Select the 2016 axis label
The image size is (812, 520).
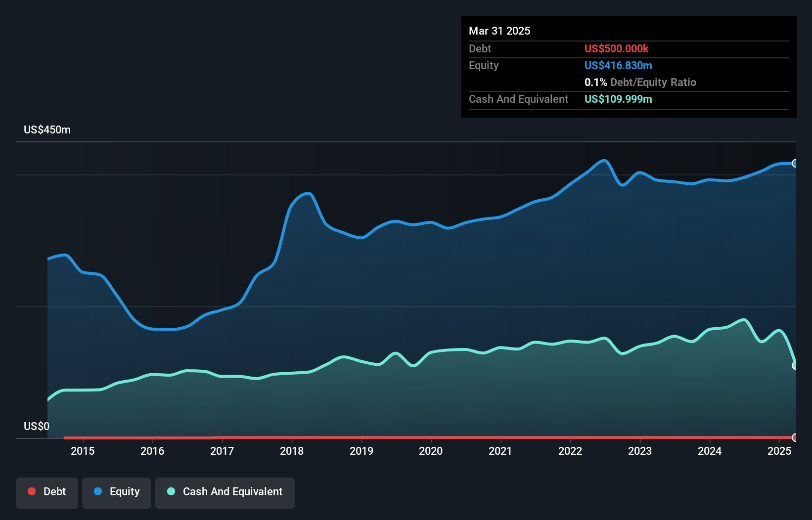click(152, 451)
